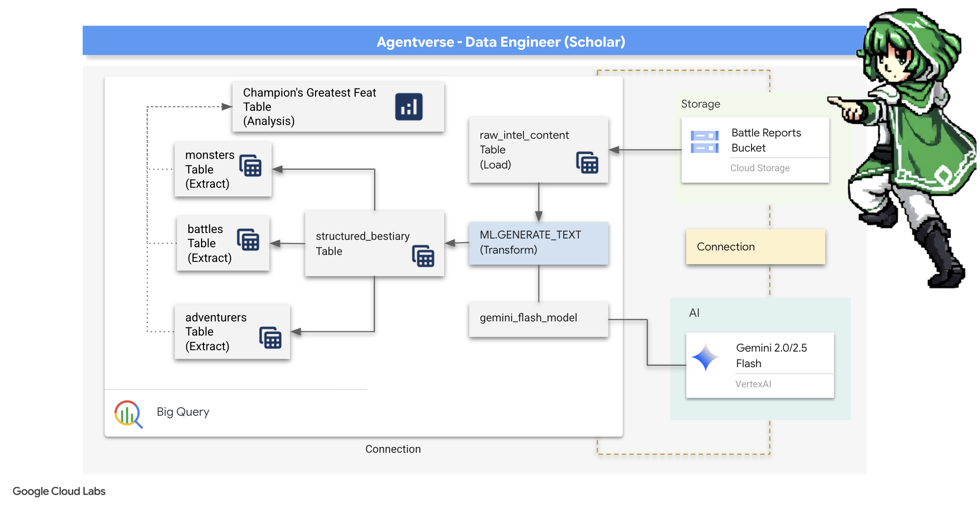Click the Battle Reports Bucket label
This screenshot has height=510, width=980.
coord(766,140)
